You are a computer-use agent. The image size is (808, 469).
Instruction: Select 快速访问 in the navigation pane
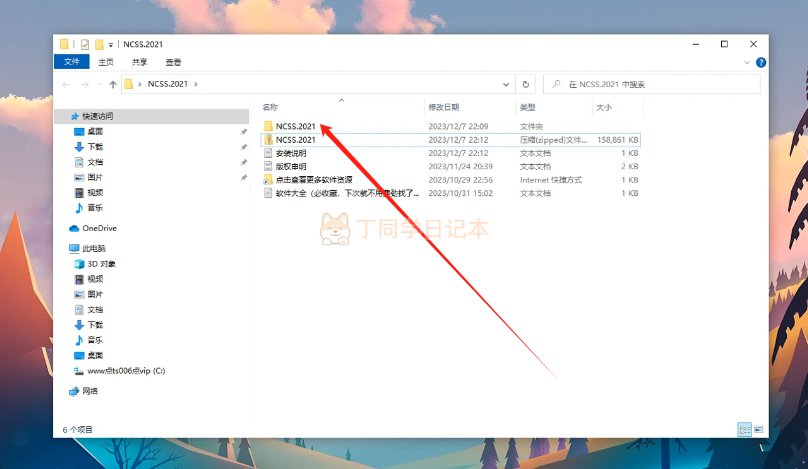point(97,116)
